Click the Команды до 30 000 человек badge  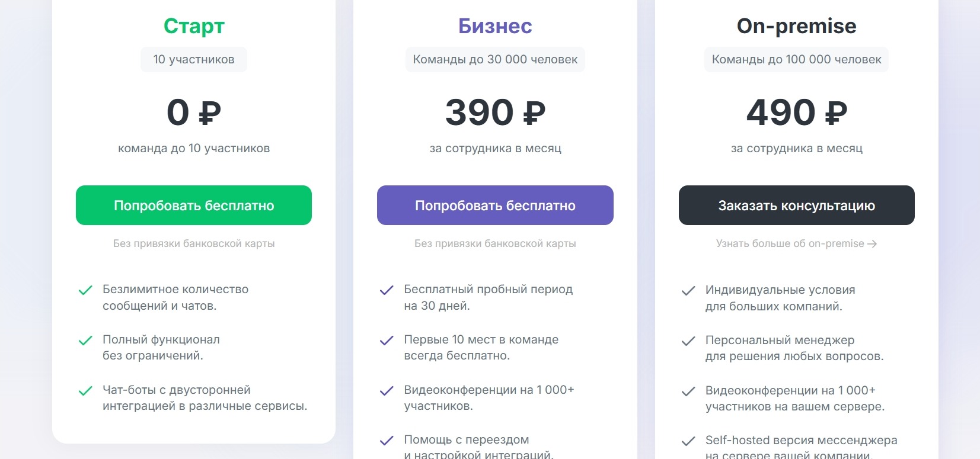495,59
